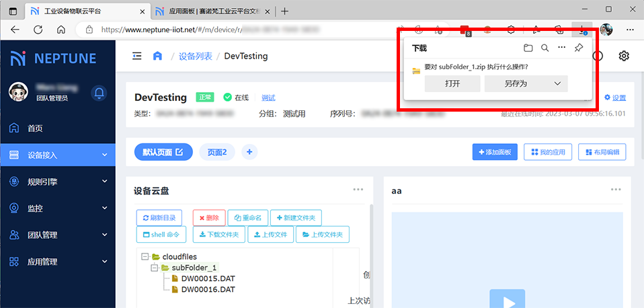Click the plus icon to add a page
The height and width of the screenshot is (308, 644).
click(x=249, y=152)
